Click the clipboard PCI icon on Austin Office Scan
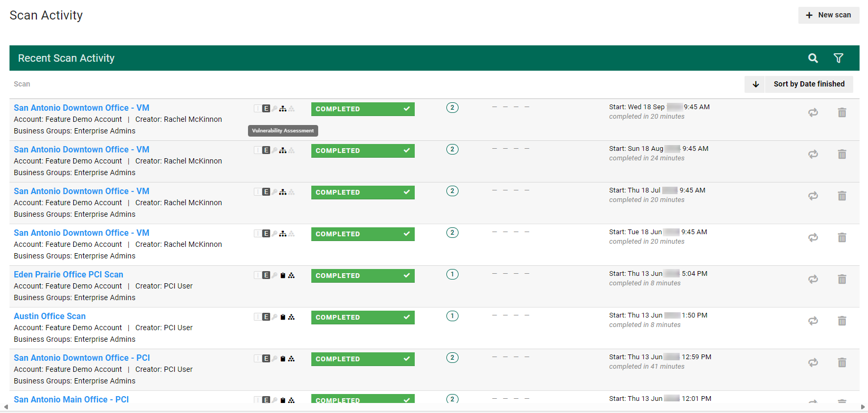 pos(283,317)
